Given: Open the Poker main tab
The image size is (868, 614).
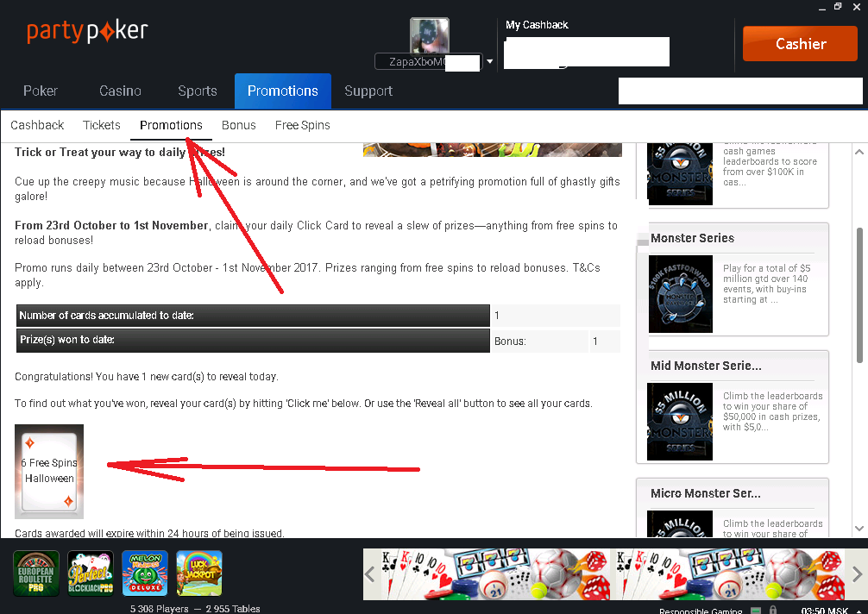Looking at the screenshot, I should (41, 91).
